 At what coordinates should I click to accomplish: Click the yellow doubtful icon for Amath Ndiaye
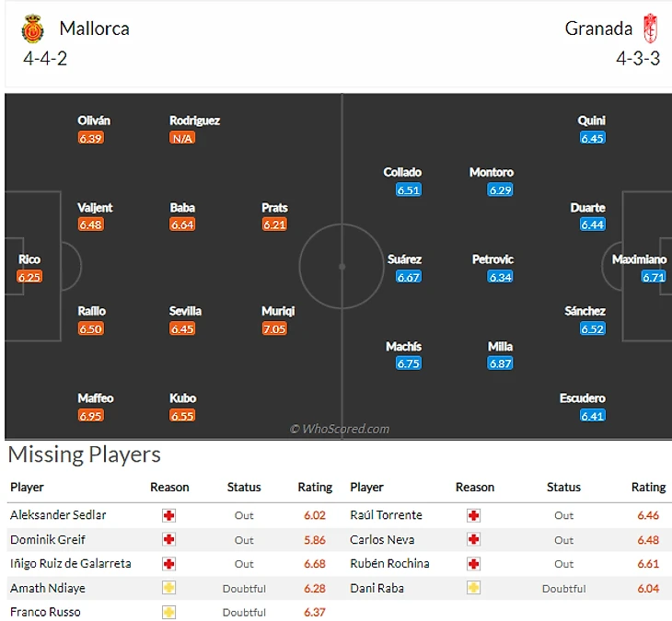pos(168,588)
